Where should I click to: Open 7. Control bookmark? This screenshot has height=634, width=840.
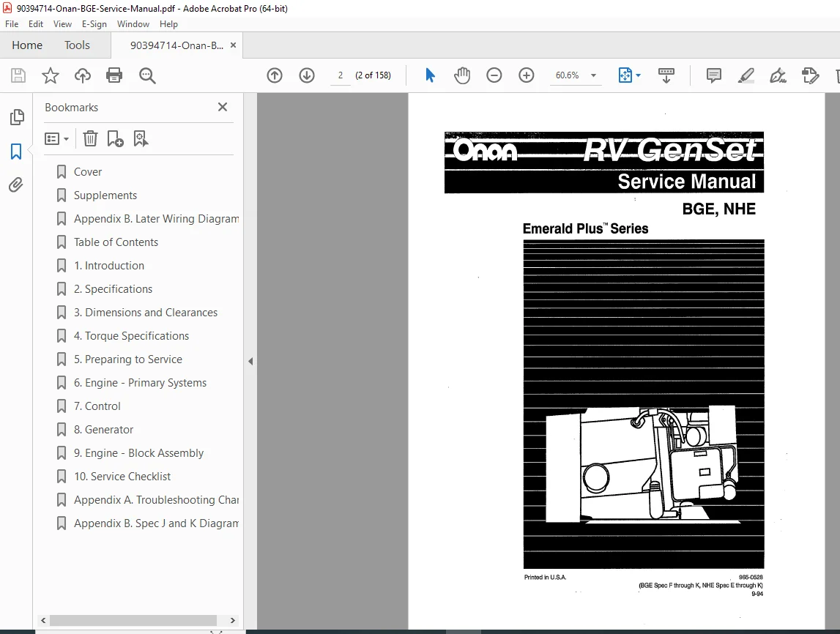(97, 406)
